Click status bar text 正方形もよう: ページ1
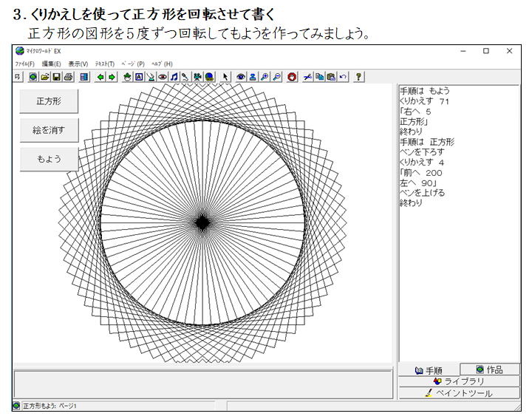Screen dimensions: 532x419 [x=50, y=406]
